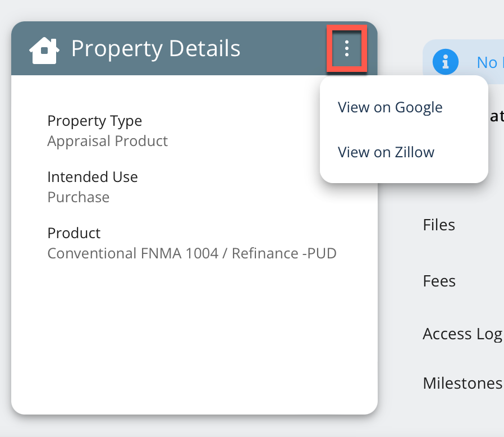The image size is (504, 437).
Task: Click the blue notification banner text
Action: point(487,62)
